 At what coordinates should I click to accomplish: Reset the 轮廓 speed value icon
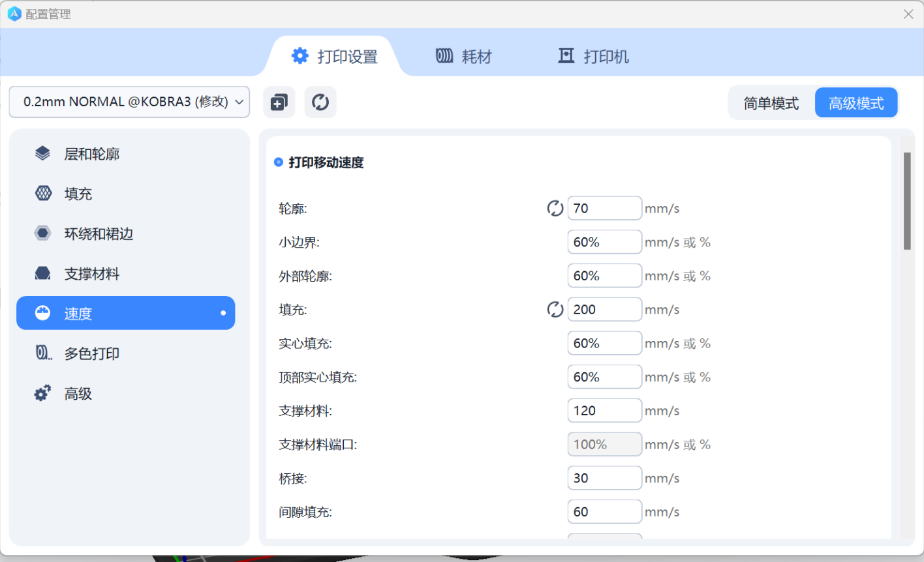555,209
